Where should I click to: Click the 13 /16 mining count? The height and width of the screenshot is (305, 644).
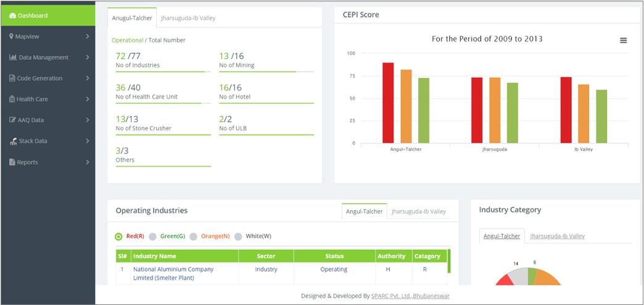coord(231,56)
